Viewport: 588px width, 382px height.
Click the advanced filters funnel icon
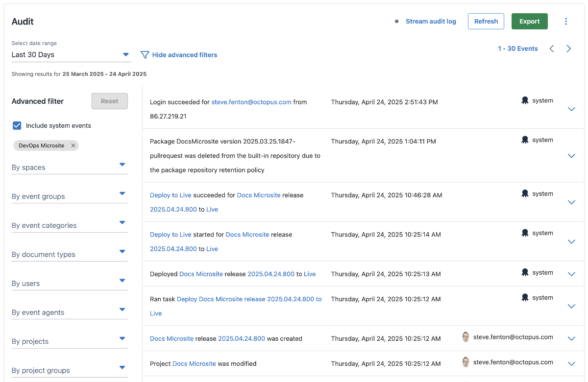(x=145, y=54)
